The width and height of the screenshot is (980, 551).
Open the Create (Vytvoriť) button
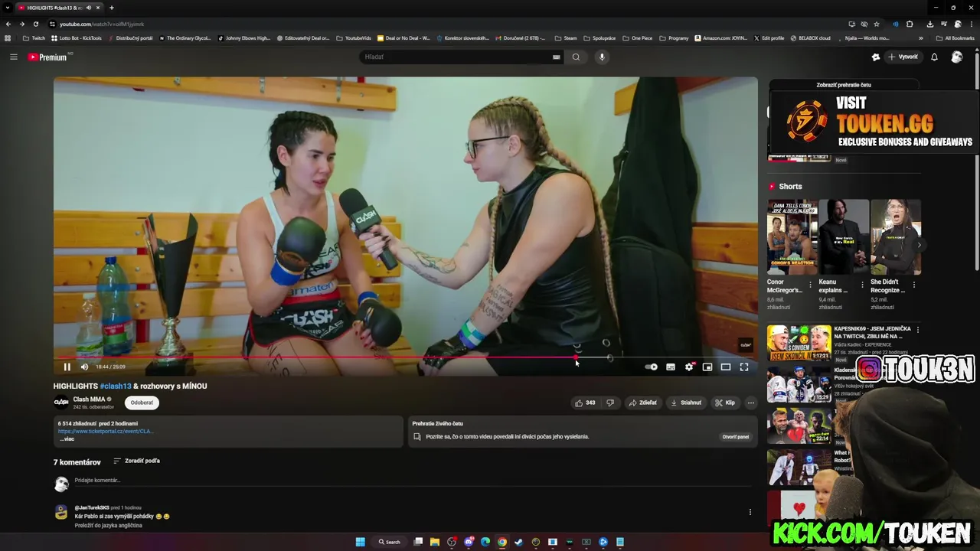point(903,57)
